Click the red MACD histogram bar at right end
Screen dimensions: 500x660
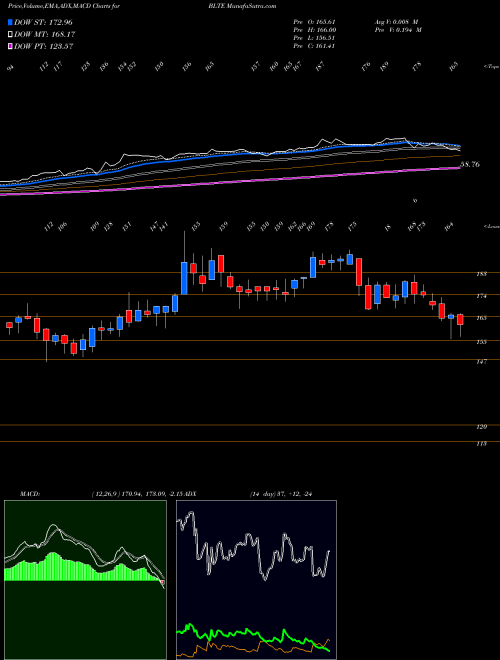(x=163, y=583)
